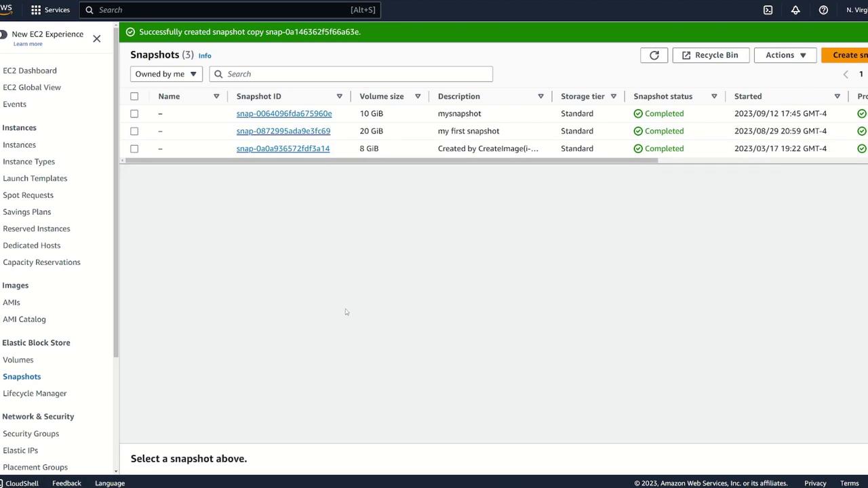The height and width of the screenshot is (488, 868).
Task: Open Events in sidebar
Action: [14, 104]
